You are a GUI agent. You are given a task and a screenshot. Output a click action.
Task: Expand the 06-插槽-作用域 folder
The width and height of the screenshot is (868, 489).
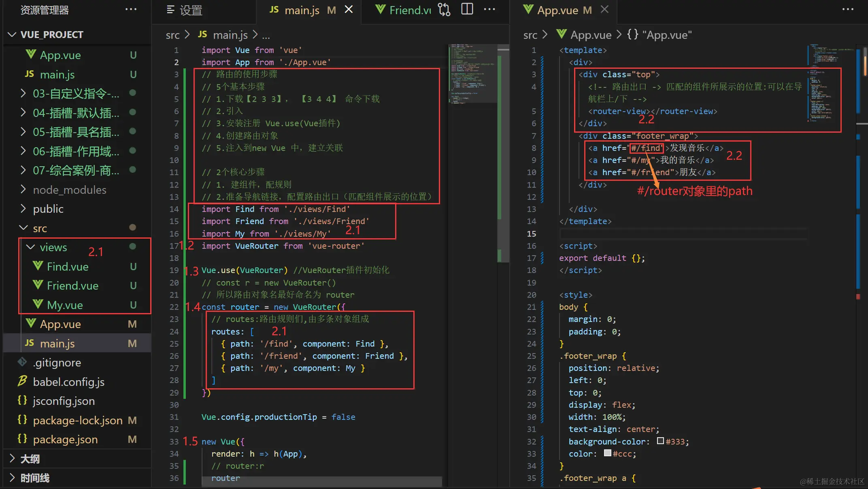(x=23, y=151)
